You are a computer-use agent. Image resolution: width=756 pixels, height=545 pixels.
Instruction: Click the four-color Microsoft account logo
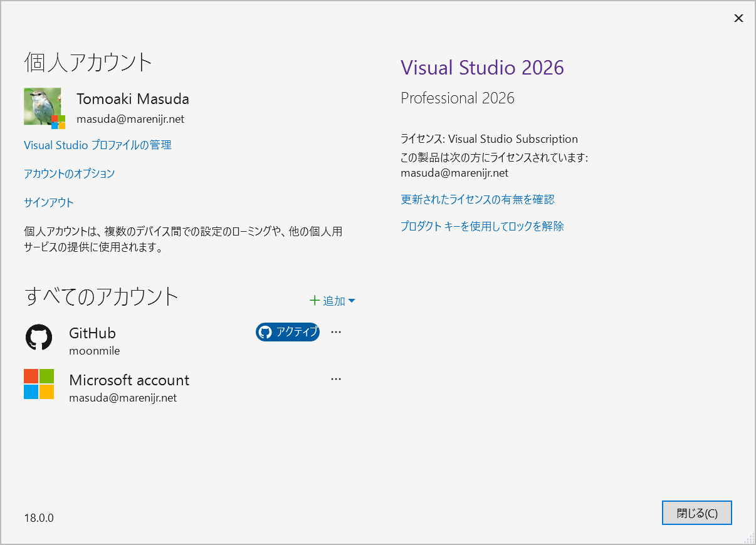click(39, 384)
